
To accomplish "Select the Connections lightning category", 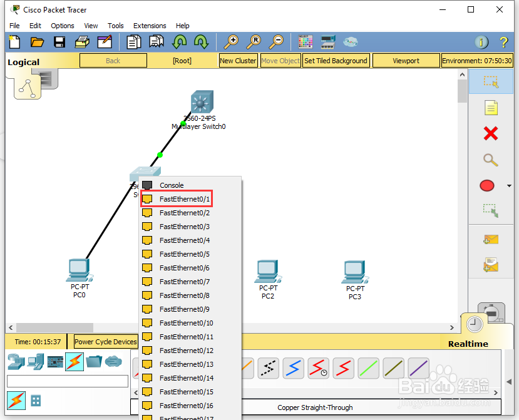I will click(75, 362).
